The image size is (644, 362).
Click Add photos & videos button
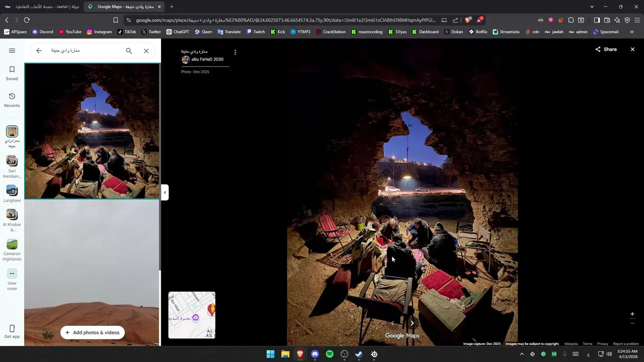[92, 332]
